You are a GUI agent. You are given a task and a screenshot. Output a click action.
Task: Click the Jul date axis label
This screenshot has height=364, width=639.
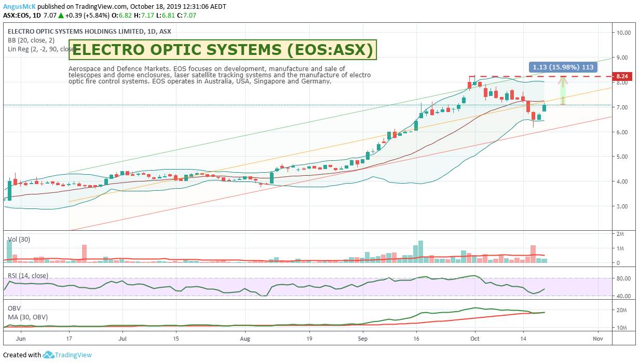click(123, 338)
